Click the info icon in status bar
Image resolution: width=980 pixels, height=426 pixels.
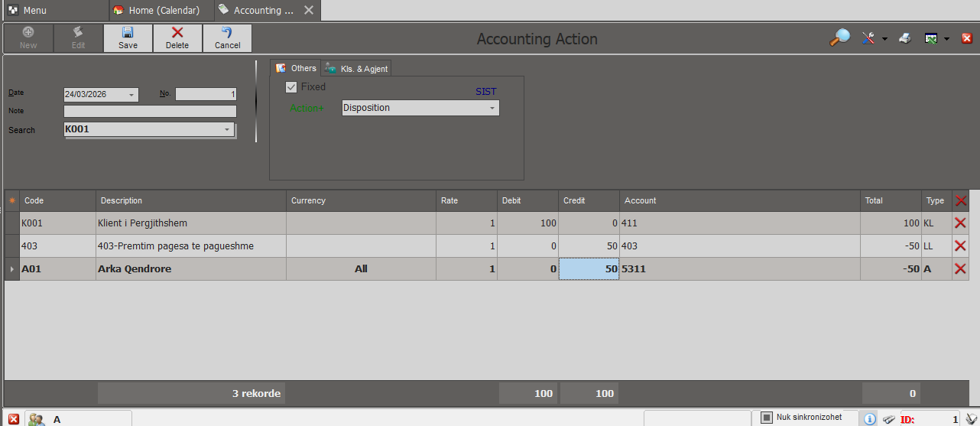pyautogui.click(x=870, y=418)
